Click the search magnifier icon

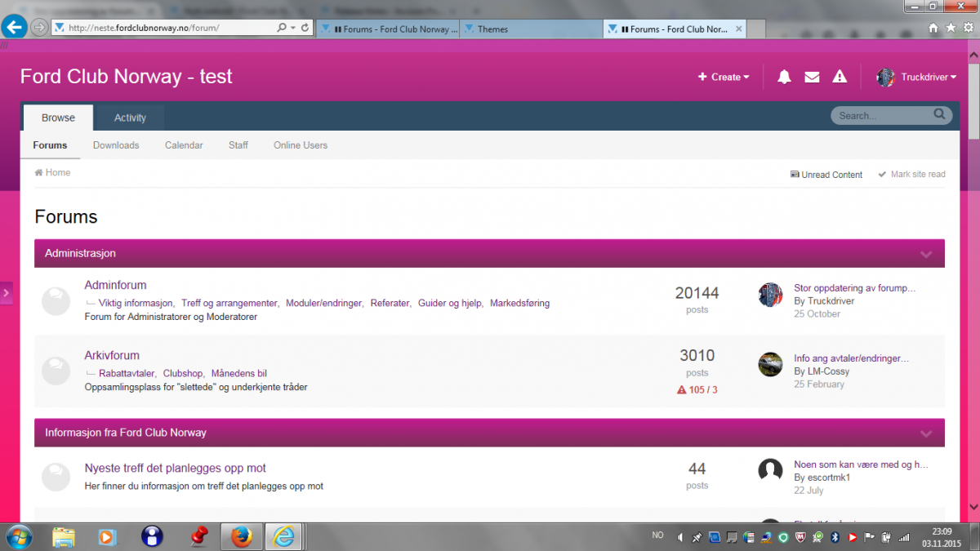[x=940, y=115]
